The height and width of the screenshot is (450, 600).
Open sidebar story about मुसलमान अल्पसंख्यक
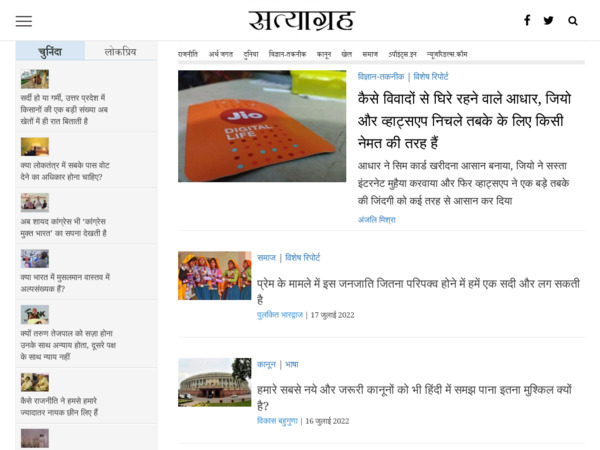(65, 283)
